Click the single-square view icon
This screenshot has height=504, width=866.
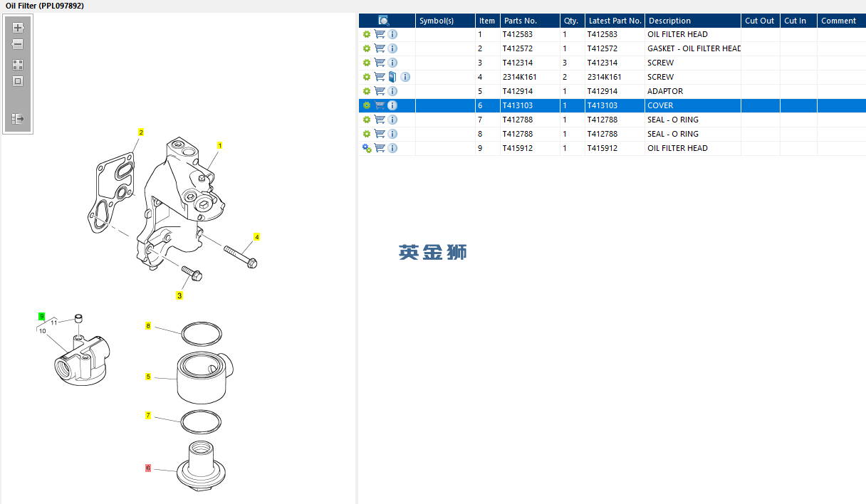19,81
